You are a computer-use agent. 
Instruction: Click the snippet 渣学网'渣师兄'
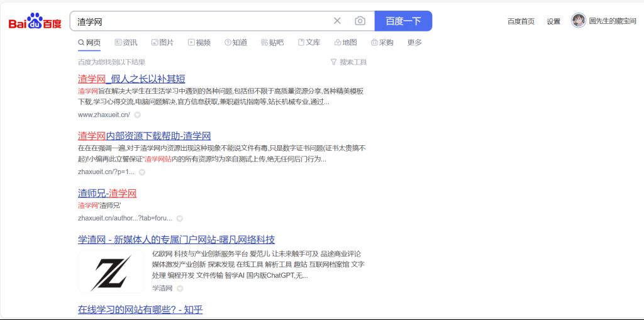point(99,205)
